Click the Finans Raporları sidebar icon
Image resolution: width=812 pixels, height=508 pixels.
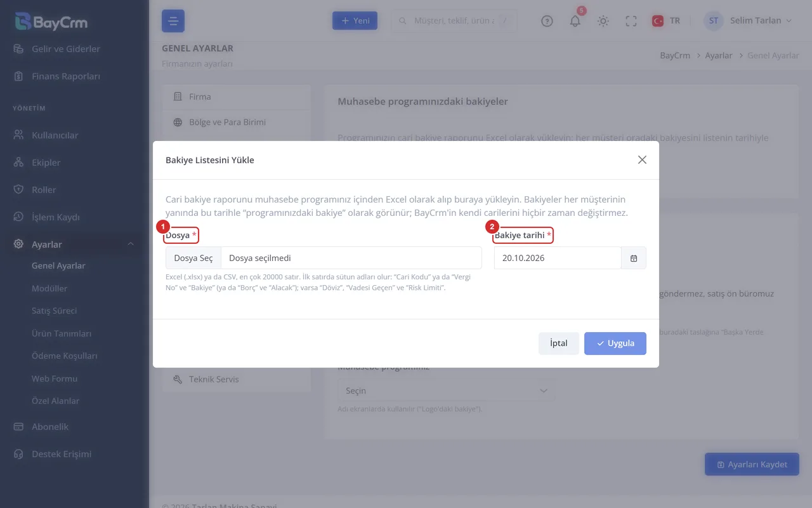point(18,76)
